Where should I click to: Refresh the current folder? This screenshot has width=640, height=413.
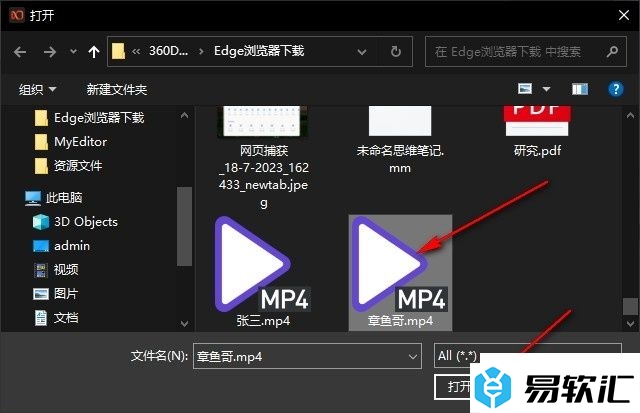point(396,51)
